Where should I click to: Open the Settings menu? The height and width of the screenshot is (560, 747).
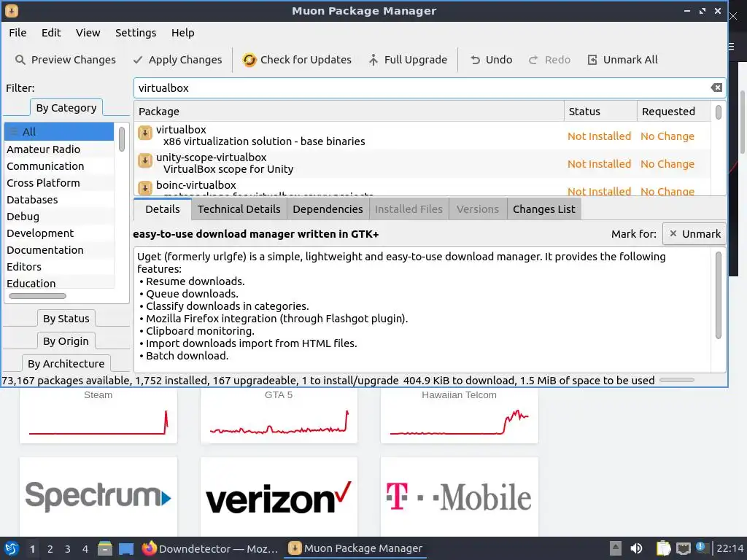(136, 33)
